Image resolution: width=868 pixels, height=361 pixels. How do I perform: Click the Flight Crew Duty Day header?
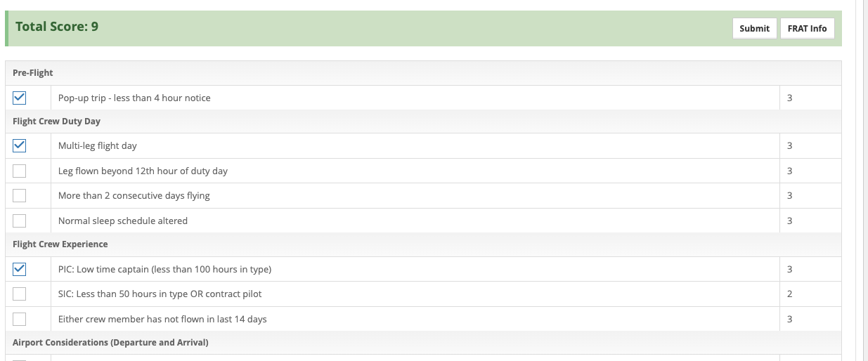(x=56, y=122)
